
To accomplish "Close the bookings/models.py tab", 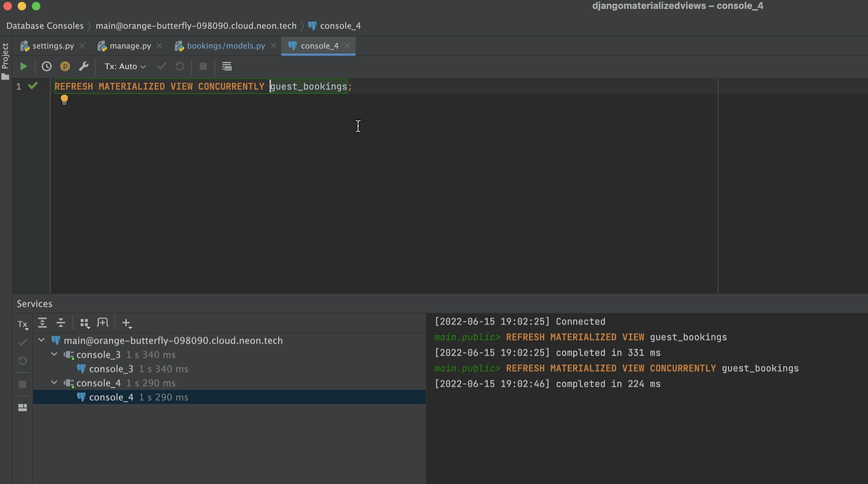I will [273, 46].
